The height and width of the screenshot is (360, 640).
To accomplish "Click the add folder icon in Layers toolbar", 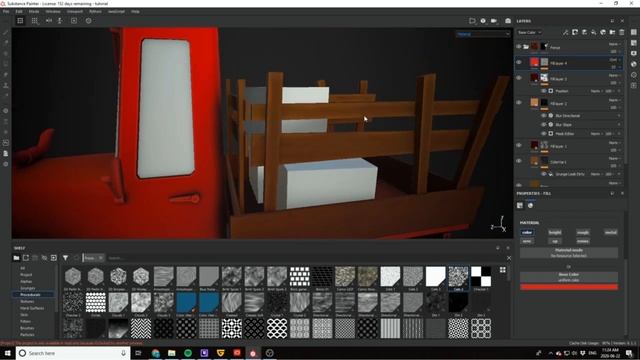I will [613, 32].
